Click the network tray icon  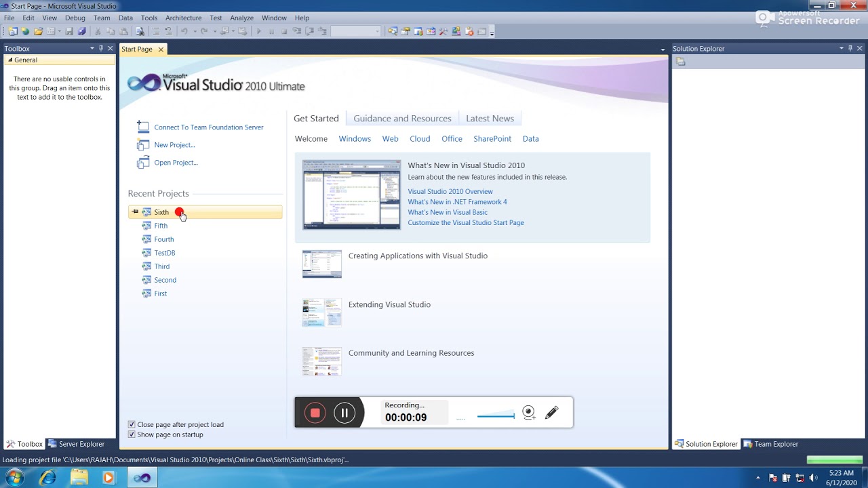[799, 478]
